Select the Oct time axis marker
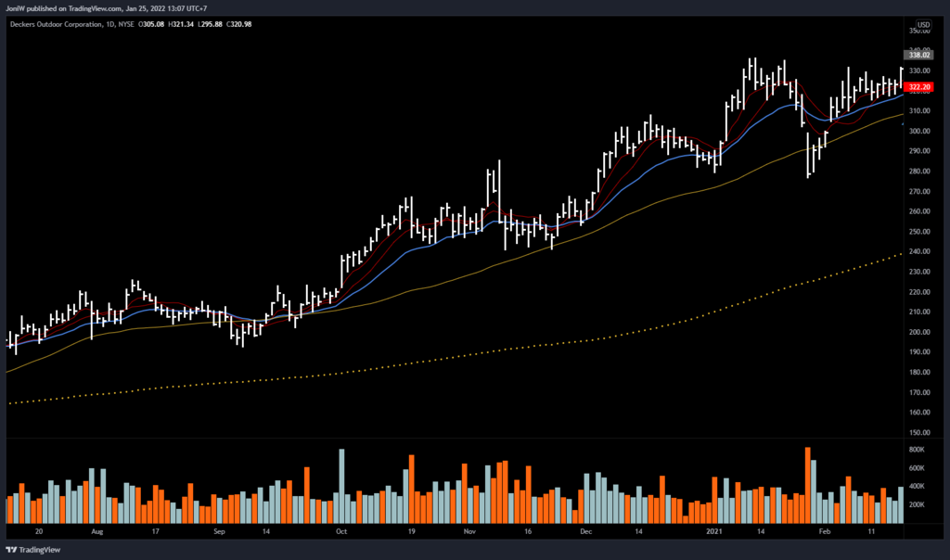Viewport: 950px width, 560px height. 340,533
